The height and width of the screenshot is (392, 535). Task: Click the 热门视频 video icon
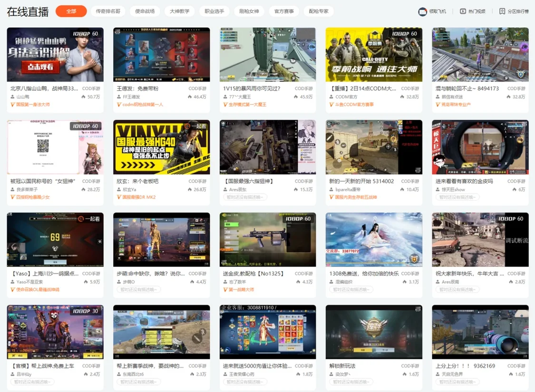(x=463, y=11)
